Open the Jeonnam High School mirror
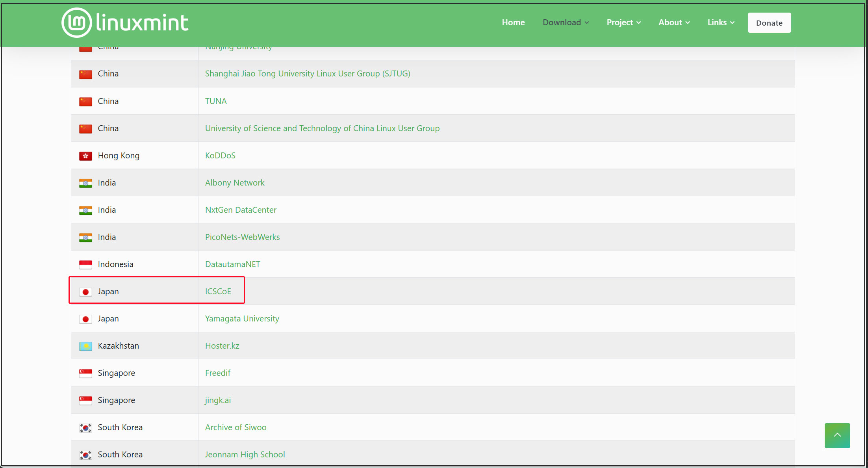The height and width of the screenshot is (468, 868). (245, 455)
